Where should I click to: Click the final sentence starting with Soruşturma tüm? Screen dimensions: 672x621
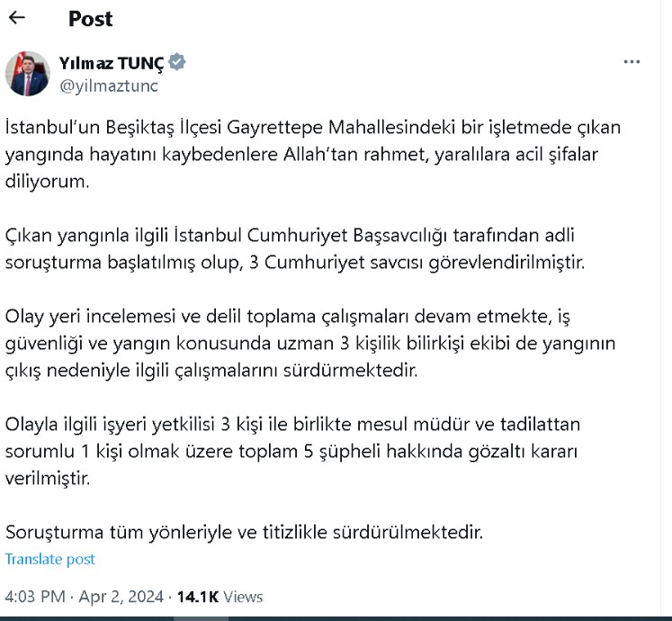pyautogui.click(x=245, y=532)
